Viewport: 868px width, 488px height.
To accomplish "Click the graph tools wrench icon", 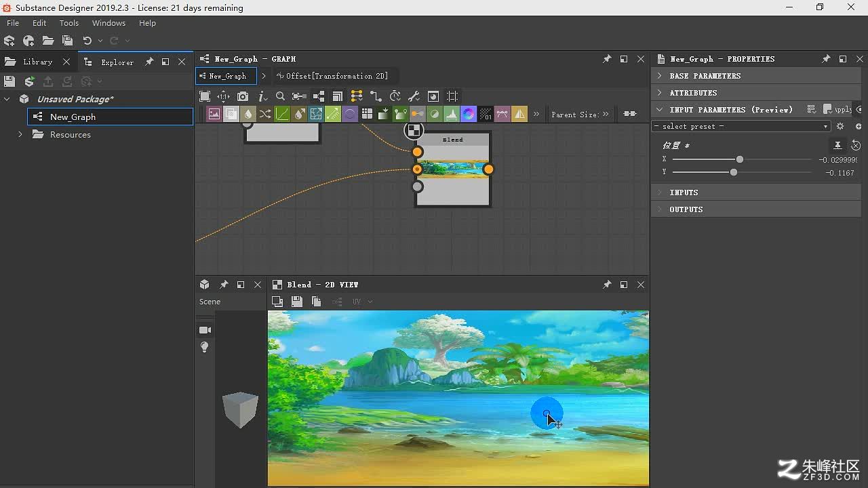I will tap(414, 96).
